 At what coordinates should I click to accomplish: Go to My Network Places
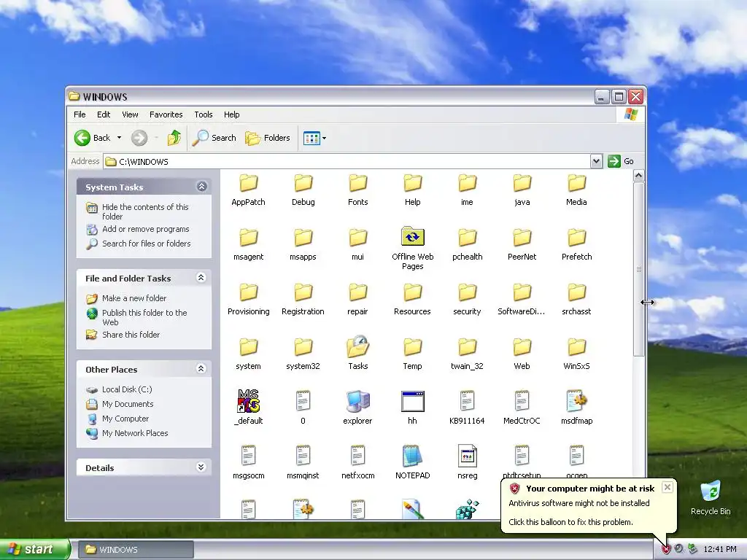click(x=135, y=433)
